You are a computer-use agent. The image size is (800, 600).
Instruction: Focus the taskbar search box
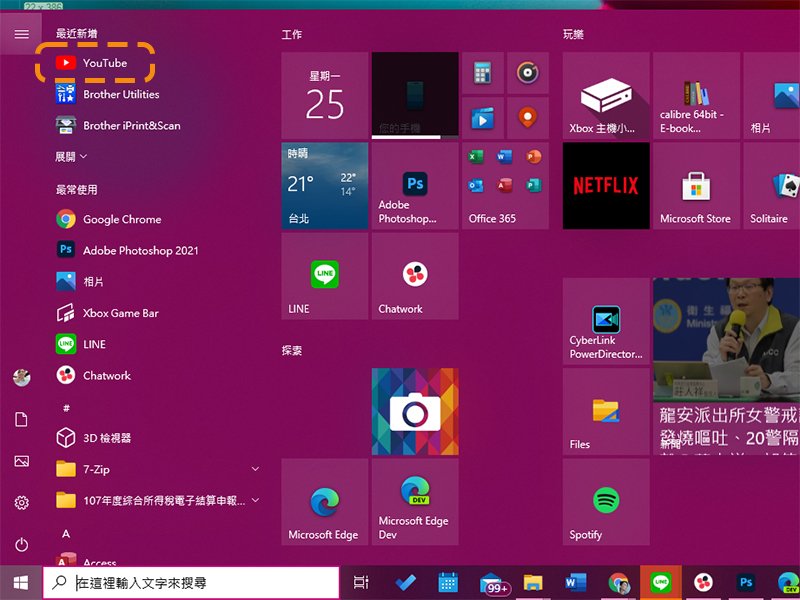click(191, 583)
